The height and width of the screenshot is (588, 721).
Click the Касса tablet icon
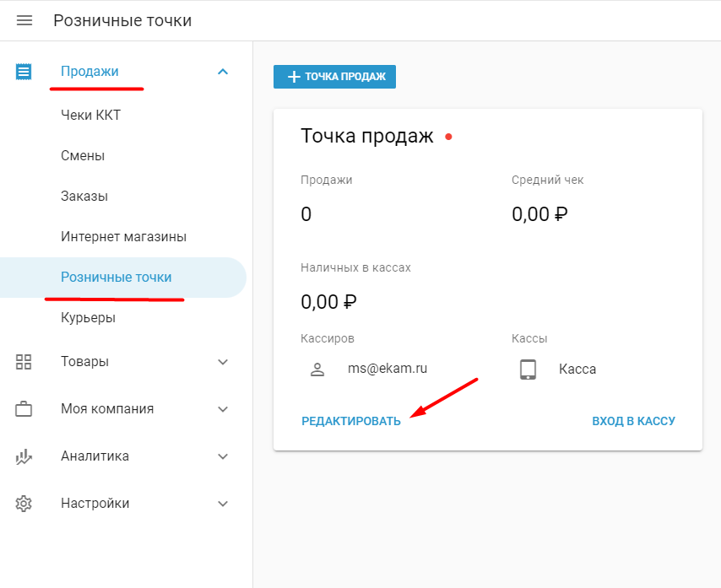coord(528,369)
